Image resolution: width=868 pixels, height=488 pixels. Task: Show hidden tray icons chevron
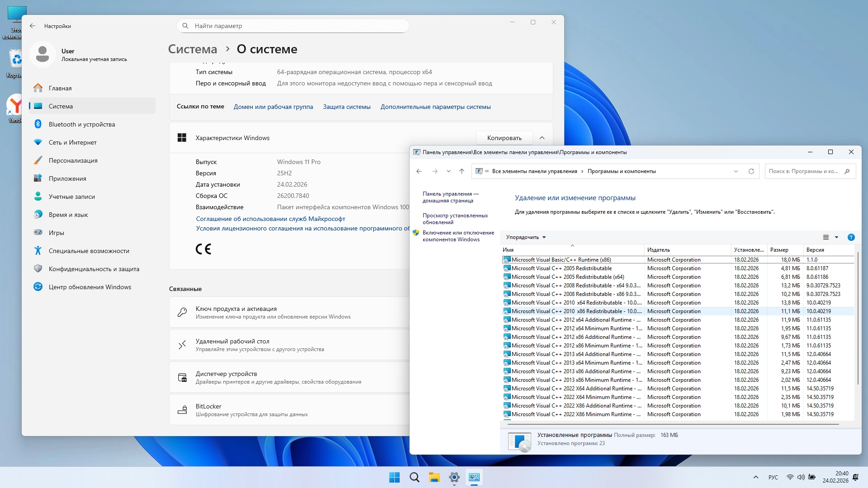[x=755, y=477]
